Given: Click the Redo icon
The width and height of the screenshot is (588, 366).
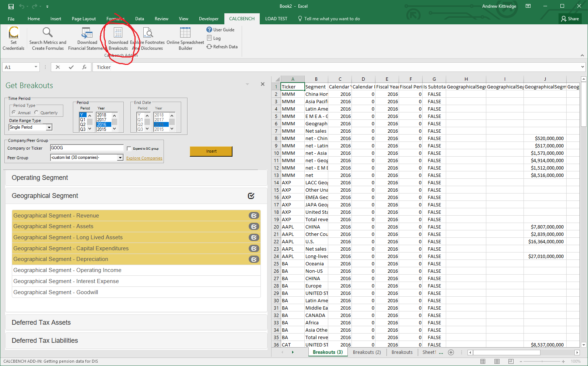Looking at the screenshot, I should [x=34, y=6].
